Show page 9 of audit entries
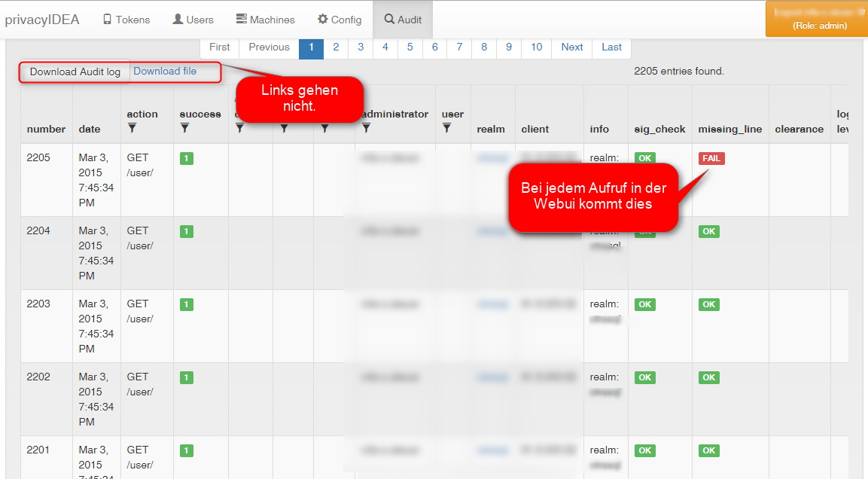The width and height of the screenshot is (868, 479). click(509, 47)
